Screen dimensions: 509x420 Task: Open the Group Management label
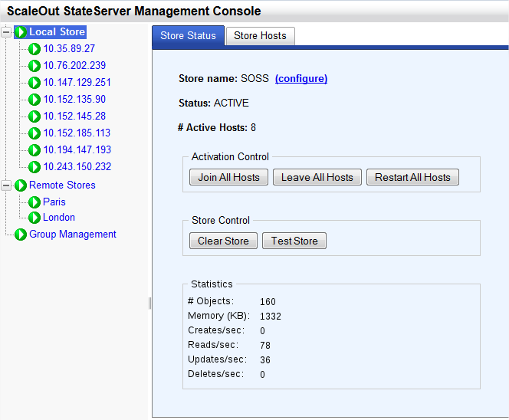tap(73, 235)
